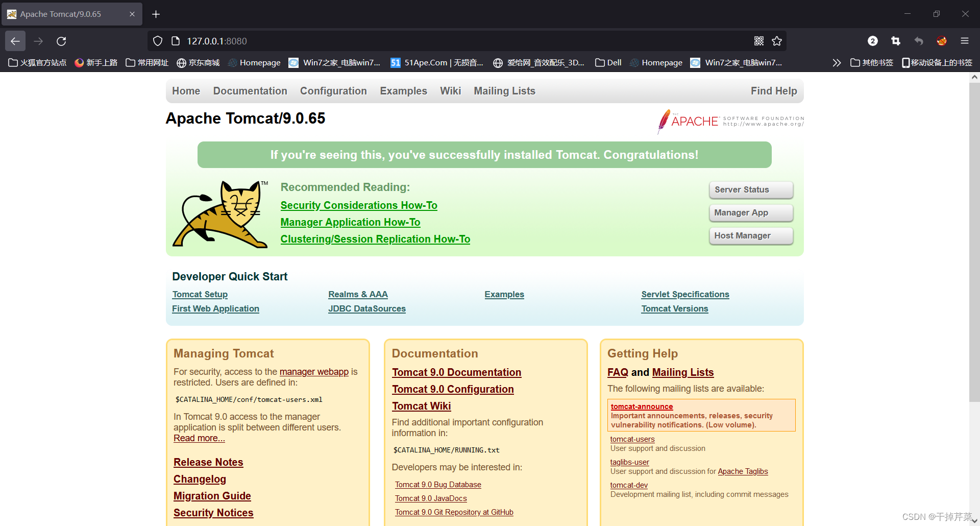This screenshot has height=526, width=980.
Task: Open the 常用网址 bookmark folder
Action: pyautogui.click(x=147, y=62)
